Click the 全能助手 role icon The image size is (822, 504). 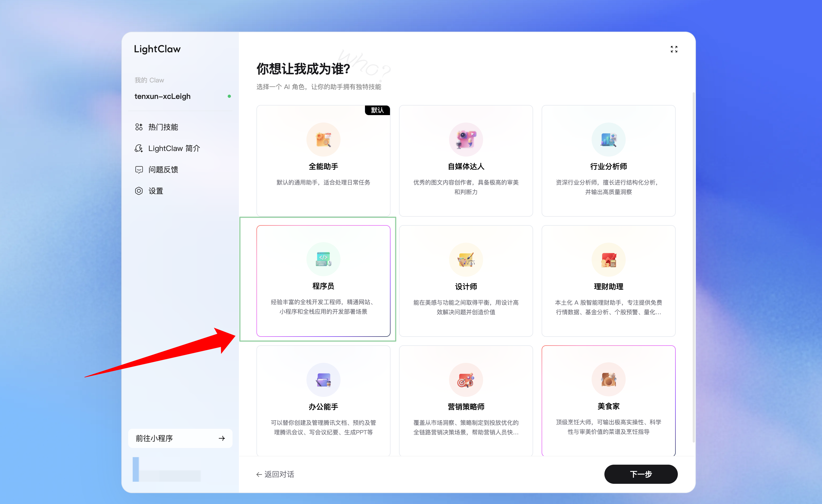[323, 139]
